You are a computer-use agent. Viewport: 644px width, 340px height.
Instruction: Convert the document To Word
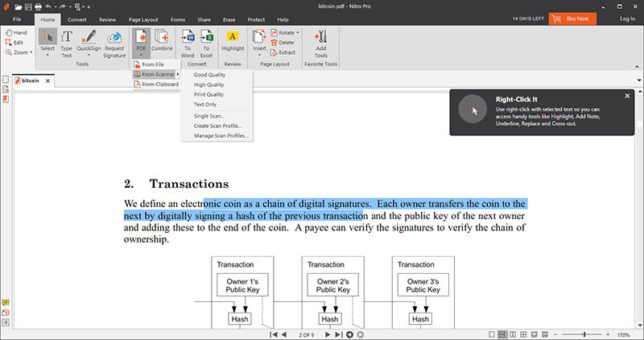pyautogui.click(x=188, y=44)
